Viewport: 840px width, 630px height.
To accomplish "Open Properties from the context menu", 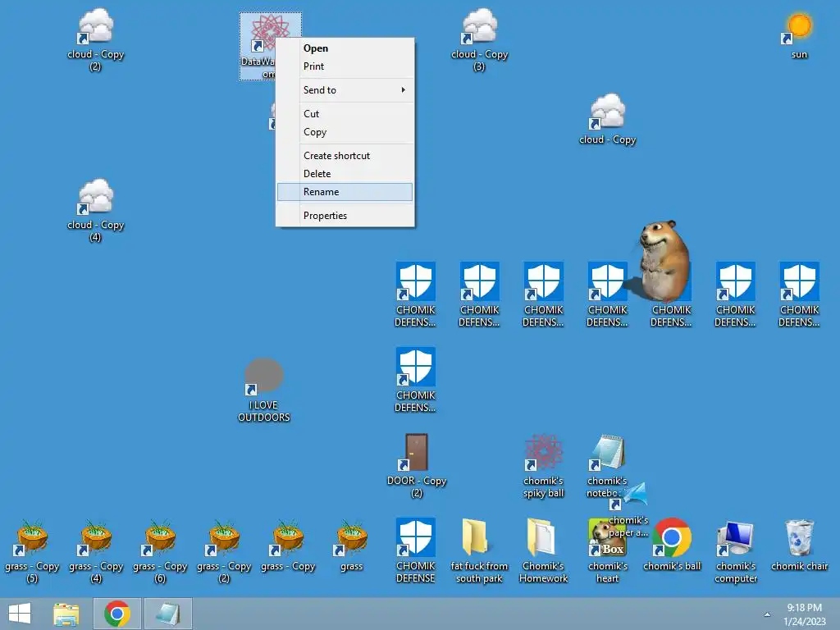I will coord(345,216).
